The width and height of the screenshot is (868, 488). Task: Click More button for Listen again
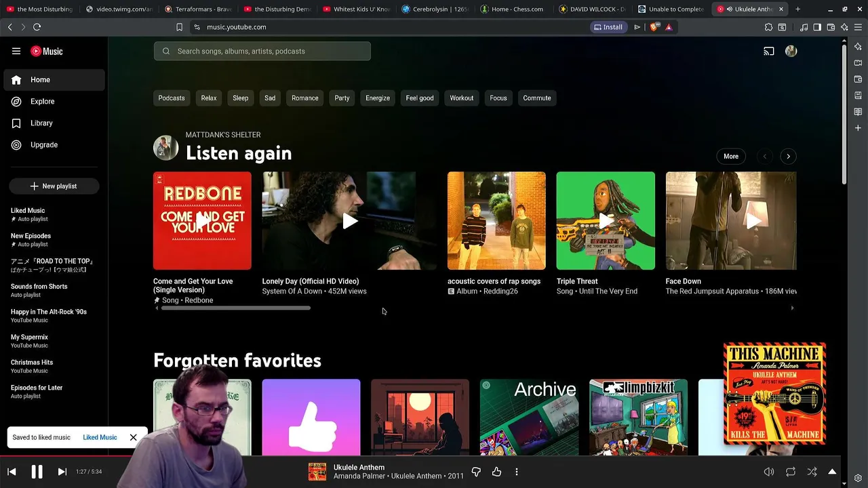tap(731, 156)
